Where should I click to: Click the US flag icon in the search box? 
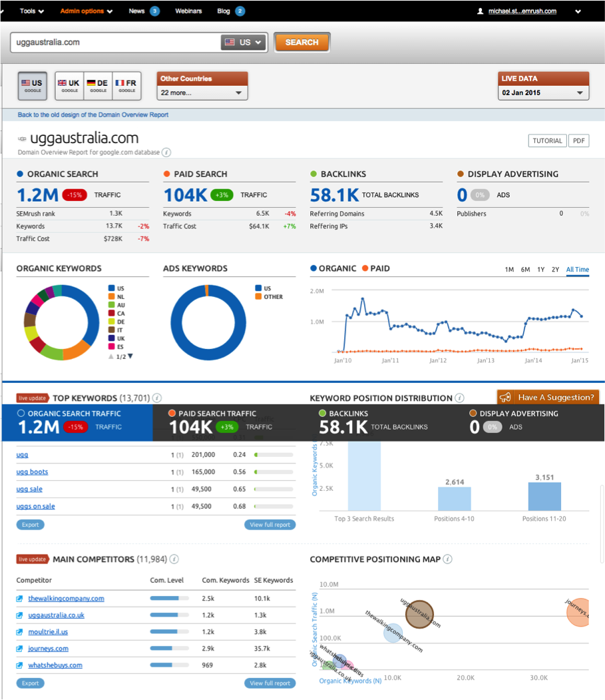[x=230, y=43]
